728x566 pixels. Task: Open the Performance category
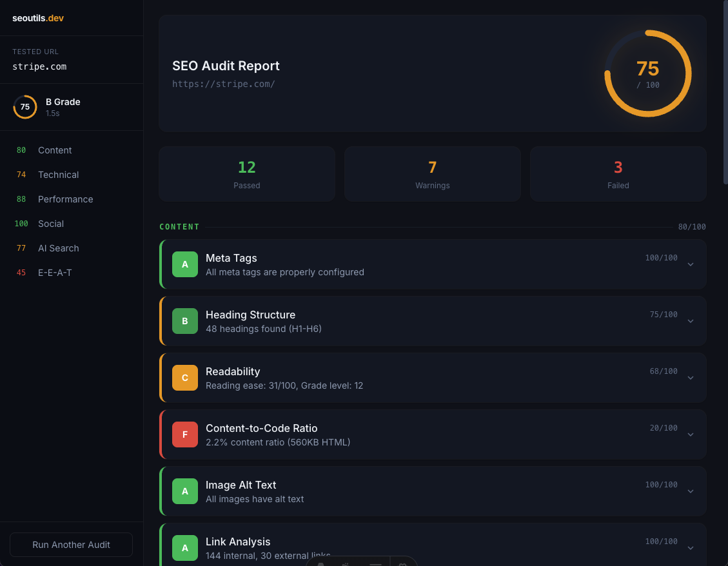(x=65, y=199)
